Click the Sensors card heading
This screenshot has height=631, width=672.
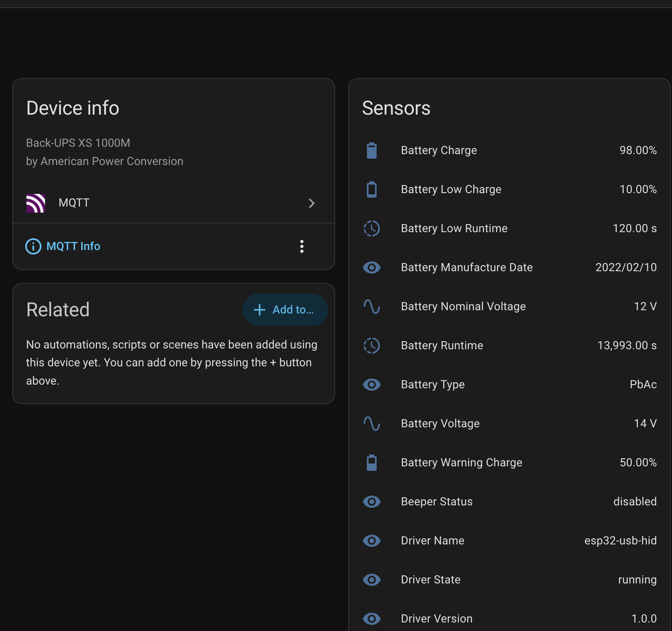(x=396, y=108)
